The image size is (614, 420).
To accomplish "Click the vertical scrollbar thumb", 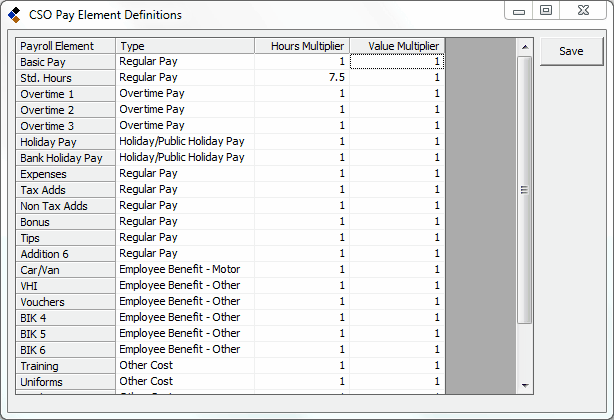I will click(524, 189).
